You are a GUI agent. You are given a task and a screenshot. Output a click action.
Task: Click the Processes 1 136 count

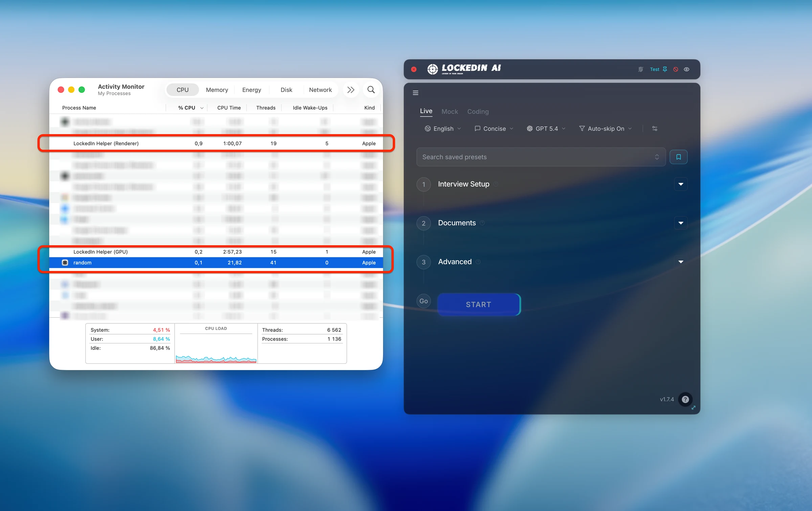(334, 339)
